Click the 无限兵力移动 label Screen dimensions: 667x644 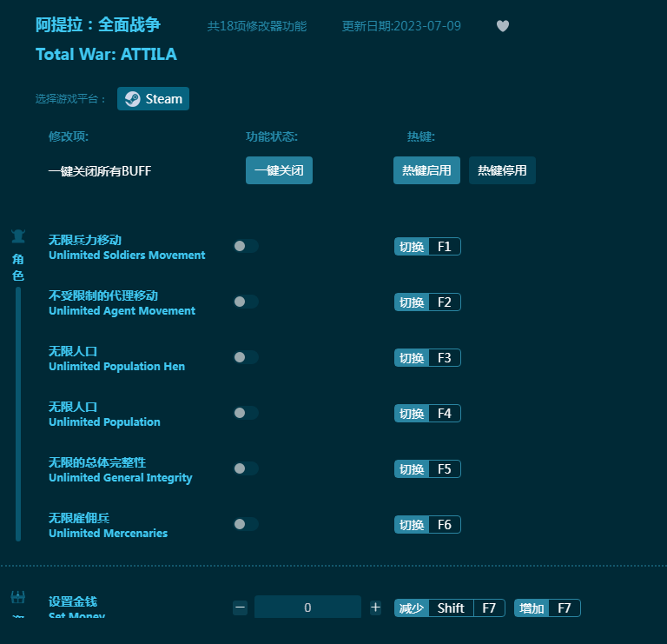tap(85, 240)
